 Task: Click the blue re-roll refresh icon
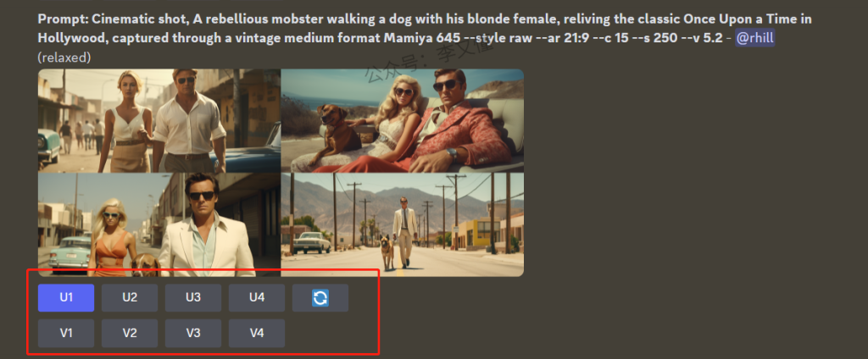pyautogui.click(x=320, y=298)
